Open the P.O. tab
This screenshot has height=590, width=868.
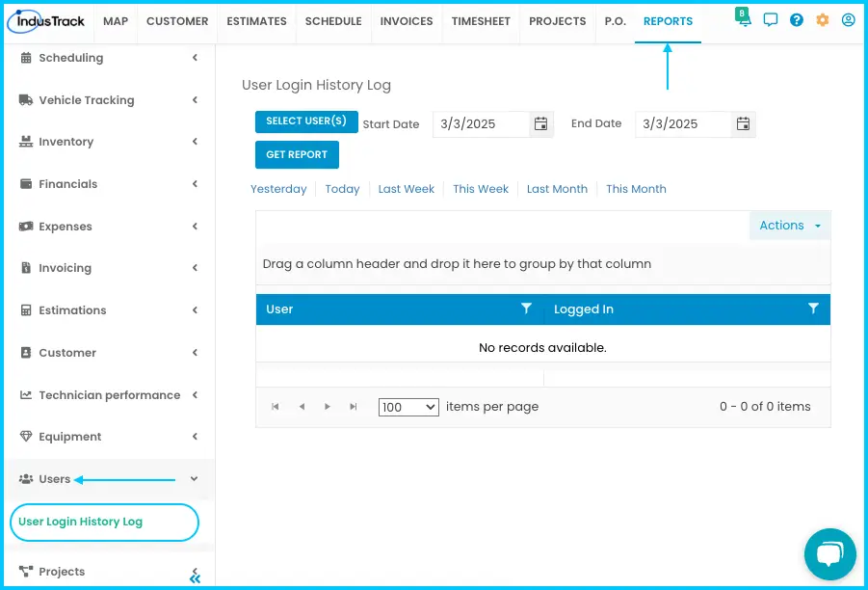(615, 21)
